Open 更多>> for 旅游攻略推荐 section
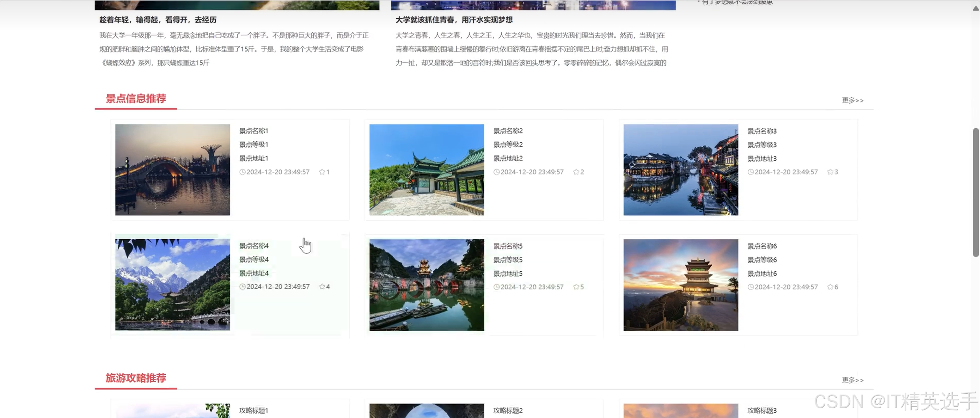This screenshot has height=418, width=980. coord(853,380)
